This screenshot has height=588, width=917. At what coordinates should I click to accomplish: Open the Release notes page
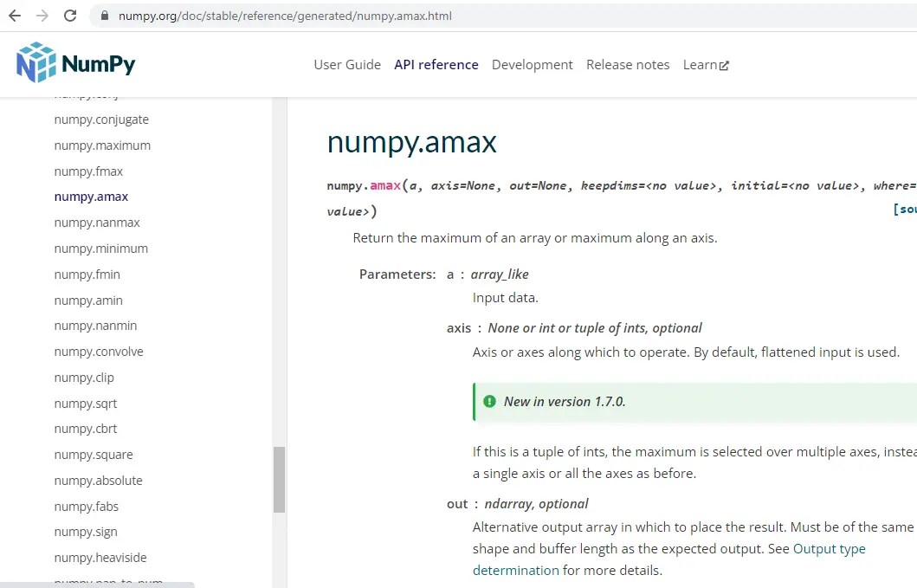click(x=628, y=65)
